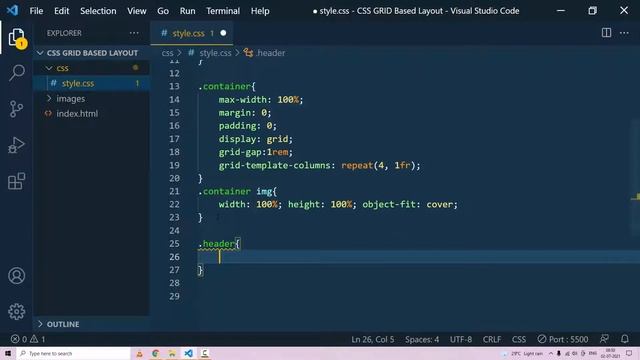Place cursor on the grid-gap:1rem line

pos(256,152)
